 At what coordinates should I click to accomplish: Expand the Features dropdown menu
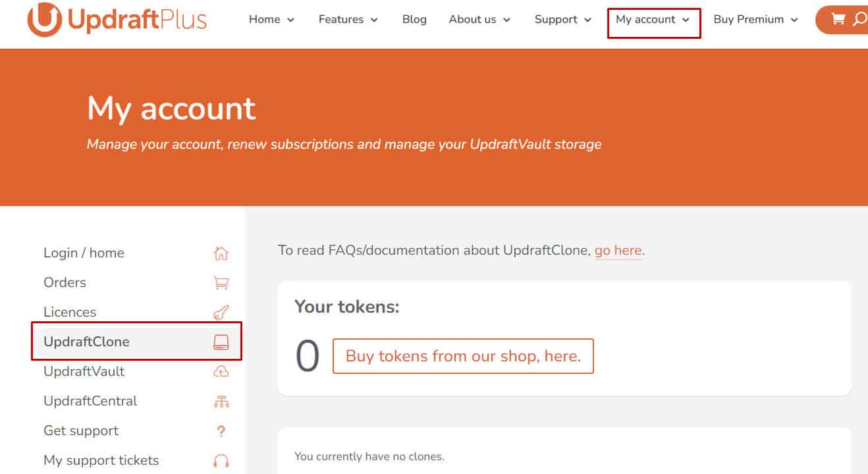pos(348,20)
